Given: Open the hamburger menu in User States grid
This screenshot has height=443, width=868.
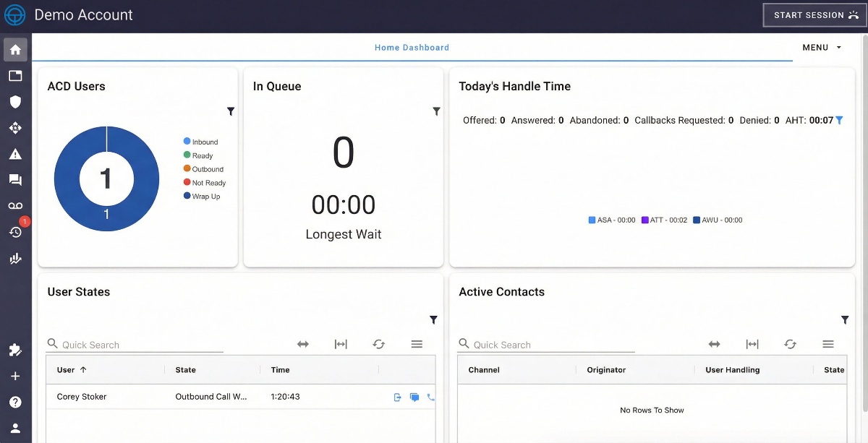Looking at the screenshot, I should click(417, 344).
